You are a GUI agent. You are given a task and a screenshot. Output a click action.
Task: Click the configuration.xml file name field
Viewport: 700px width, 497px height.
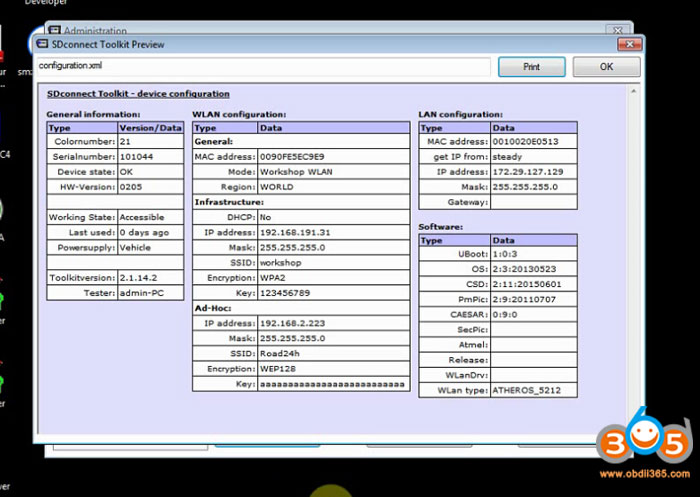pyautogui.click(x=263, y=66)
